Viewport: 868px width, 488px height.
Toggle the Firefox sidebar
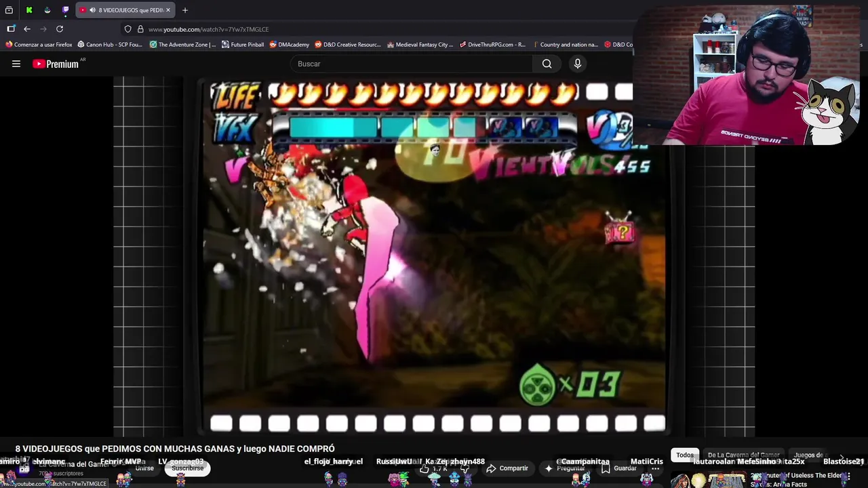[x=11, y=29]
